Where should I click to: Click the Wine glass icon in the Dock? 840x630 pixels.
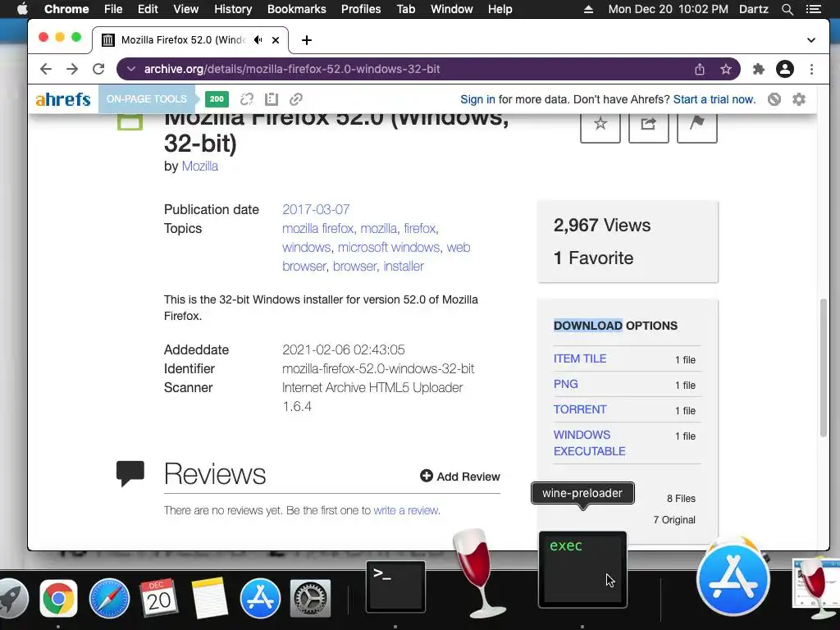(x=480, y=573)
